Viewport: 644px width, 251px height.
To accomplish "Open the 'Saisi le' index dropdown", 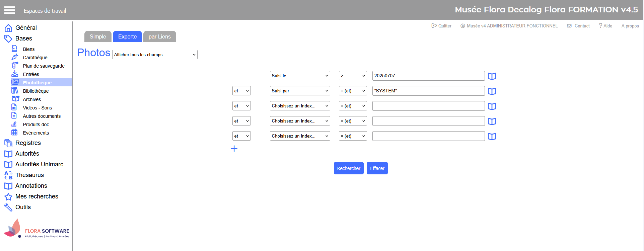I will [x=300, y=76].
